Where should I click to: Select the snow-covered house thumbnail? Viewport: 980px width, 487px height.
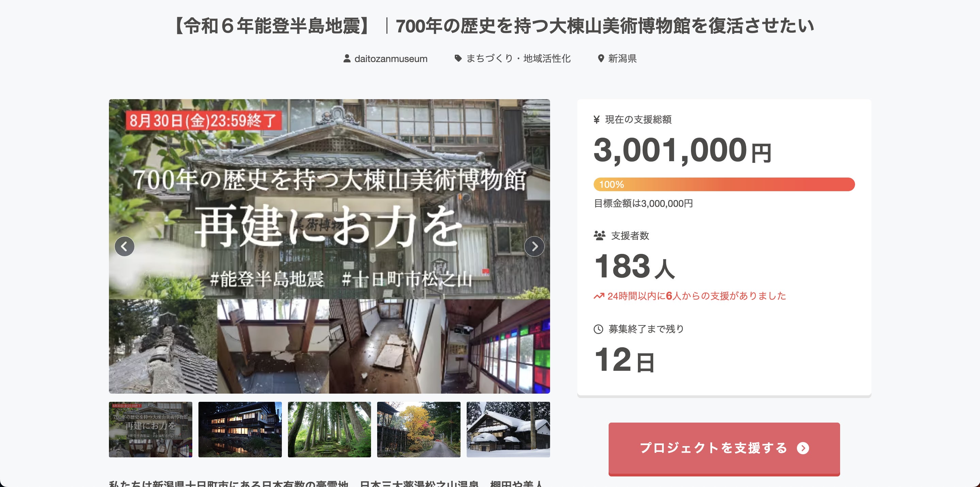[508, 429]
